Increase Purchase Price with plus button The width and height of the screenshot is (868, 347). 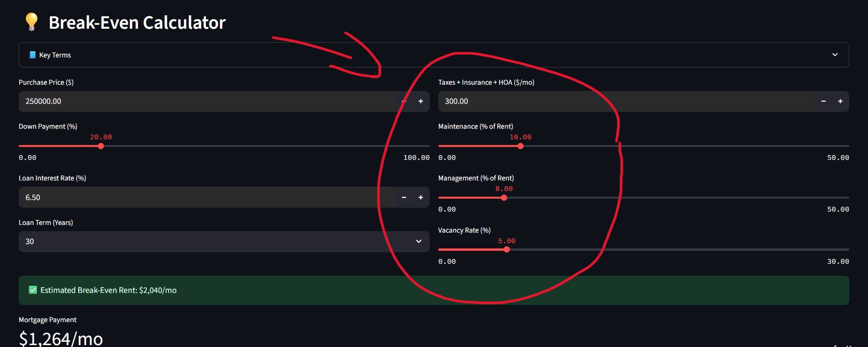point(421,101)
